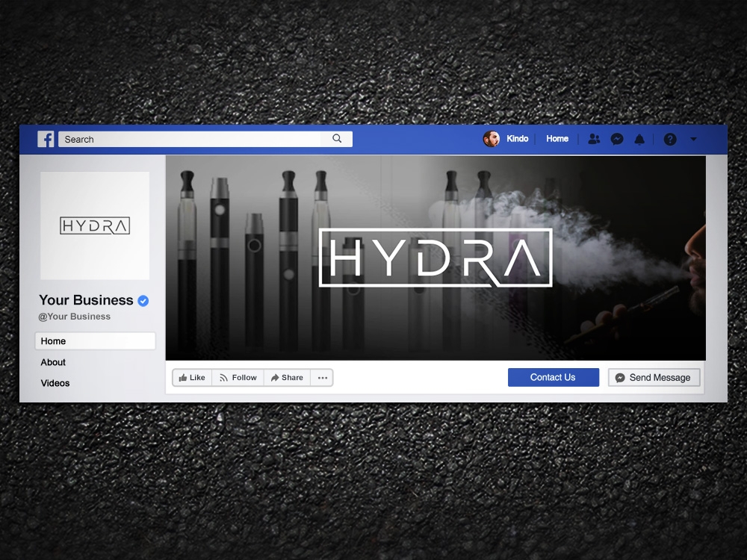This screenshot has height=560, width=747.
Task: Click the Follow feed icon
Action: tap(224, 377)
